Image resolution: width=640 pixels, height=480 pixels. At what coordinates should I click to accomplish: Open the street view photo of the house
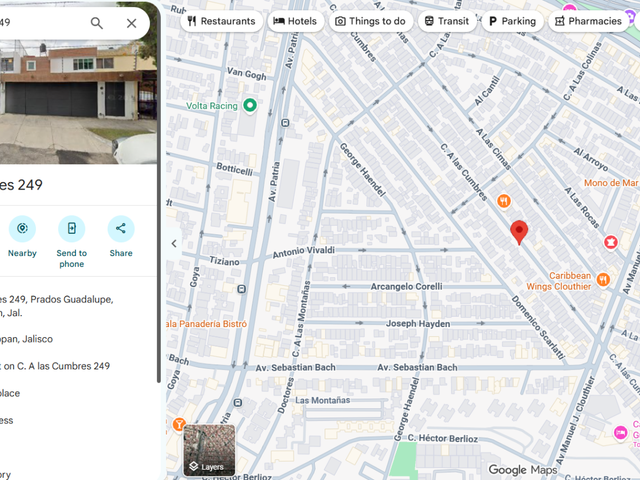point(78,102)
